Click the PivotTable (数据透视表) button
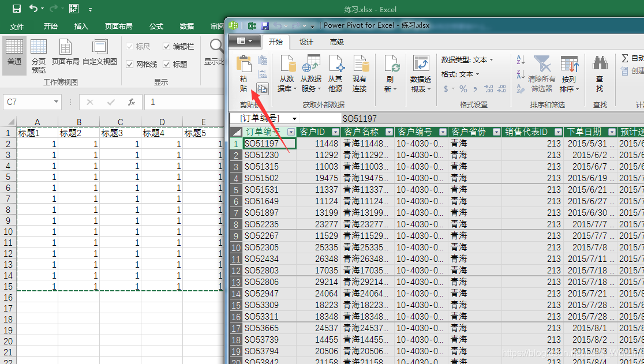This screenshot has height=364, width=644. (x=421, y=74)
